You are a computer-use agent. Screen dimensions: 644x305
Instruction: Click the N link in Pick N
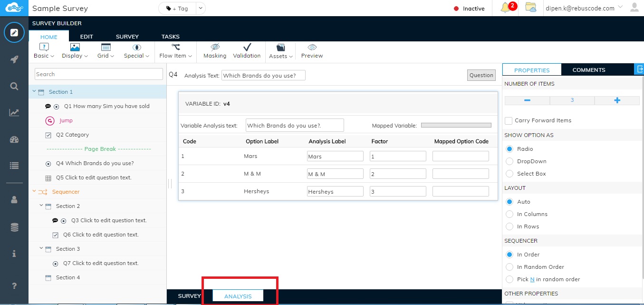coord(532,279)
